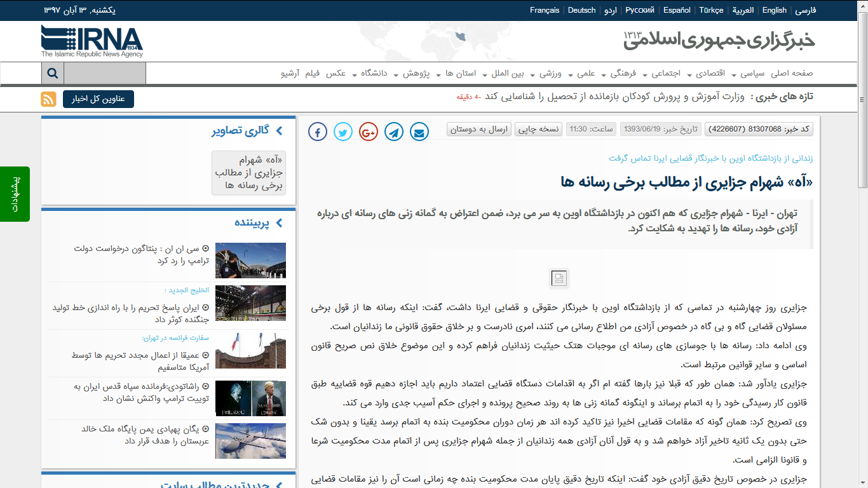This screenshot has height=488, width=868.
Task: Share article on Twitter
Action: (343, 132)
